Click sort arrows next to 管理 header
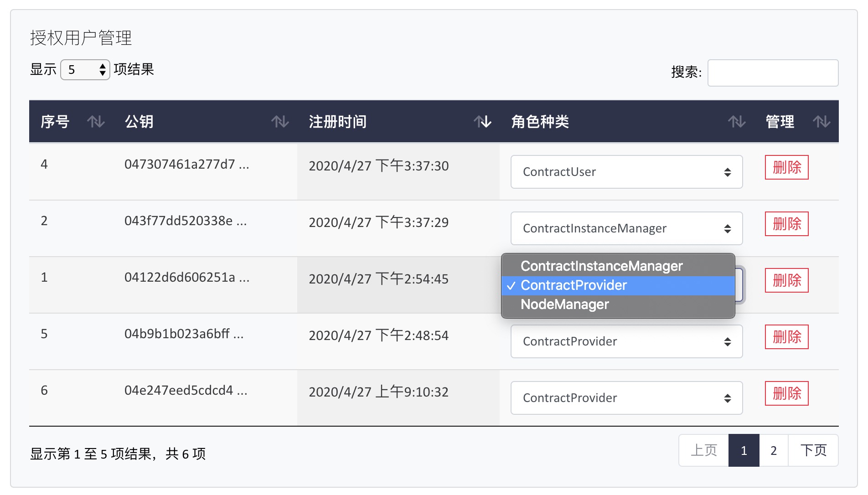 (x=821, y=122)
